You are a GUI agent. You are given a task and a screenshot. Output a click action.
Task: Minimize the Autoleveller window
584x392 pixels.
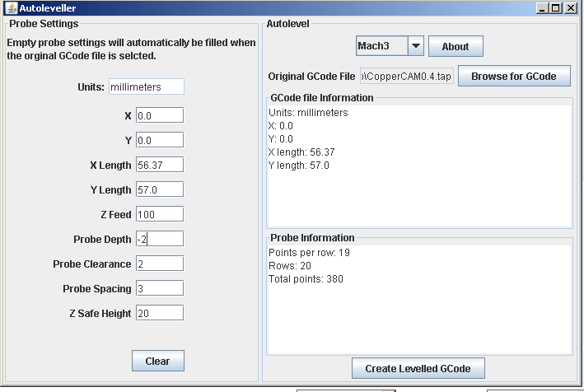[x=542, y=7]
